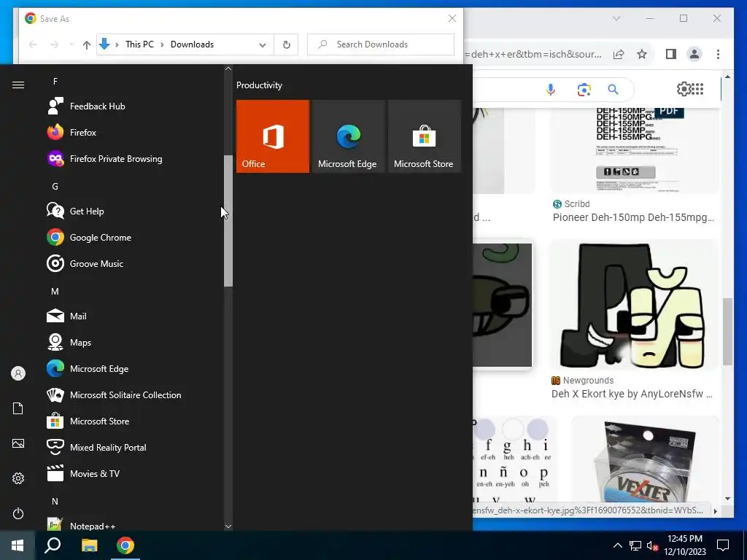This screenshot has height=560, width=747.
Task: Click the Microsoft Edge tile under Productivity
Action: pyautogui.click(x=348, y=136)
